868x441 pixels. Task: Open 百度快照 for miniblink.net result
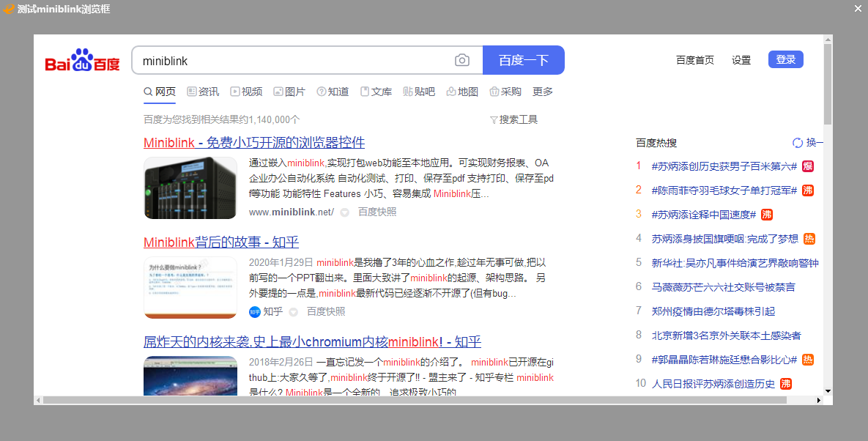pyautogui.click(x=377, y=212)
